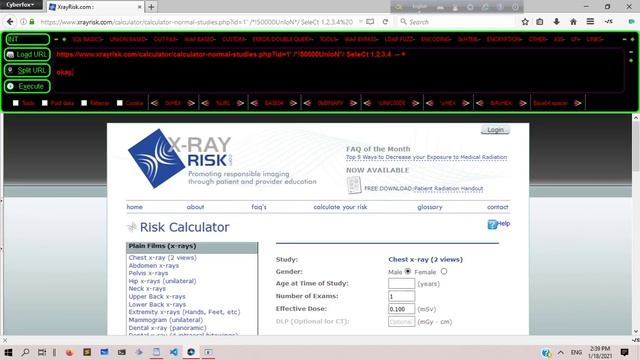Select Mammogram (unilateral) study
This screenshot has width=640, height=360.
[165, 320]
